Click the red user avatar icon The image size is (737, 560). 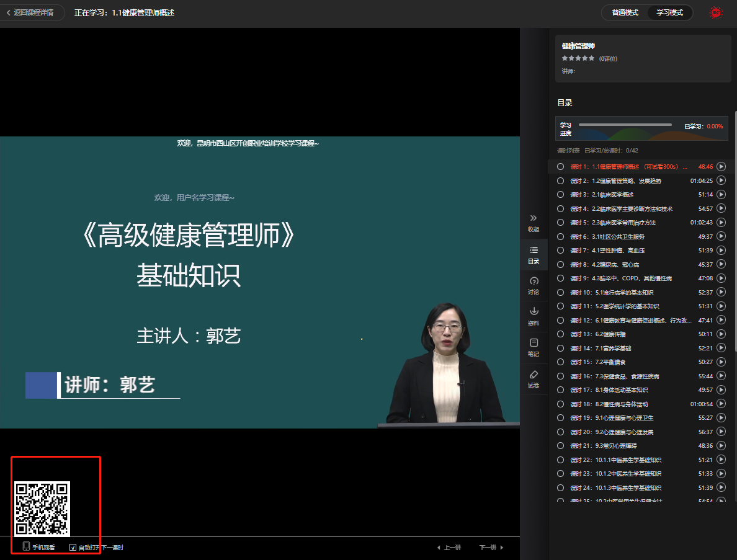tap(715, 12)
